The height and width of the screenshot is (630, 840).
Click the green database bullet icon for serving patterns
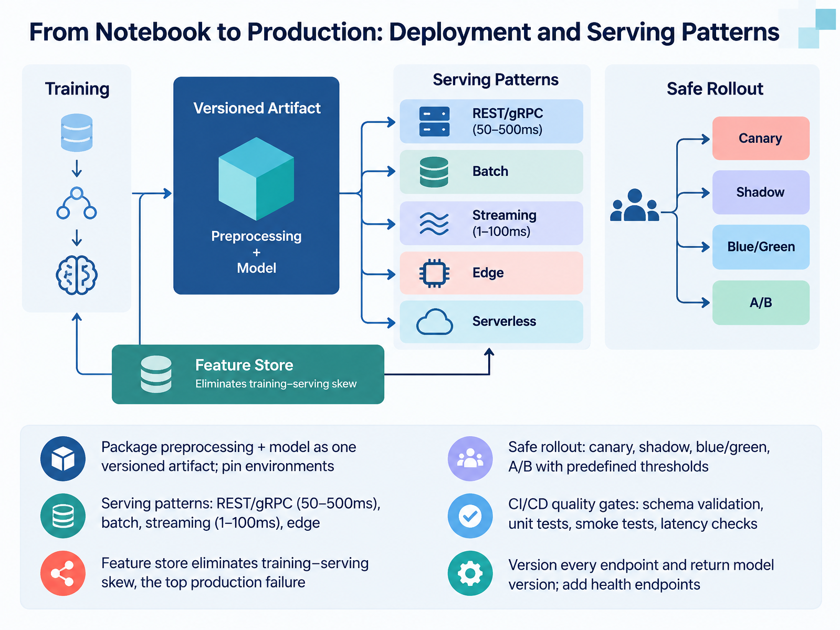[63, 516]
